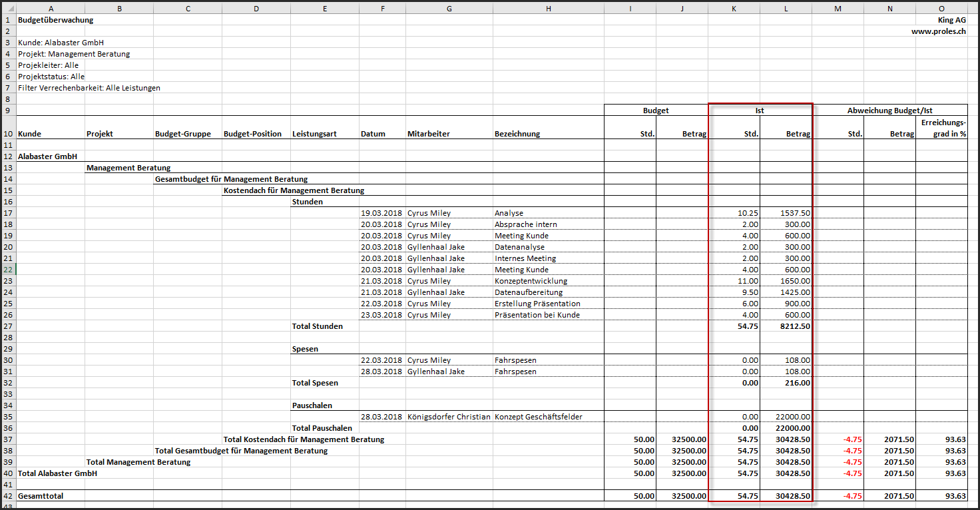Click the Datenanalyse cell
The image size is (980, 510).
[x=519, y=247]
